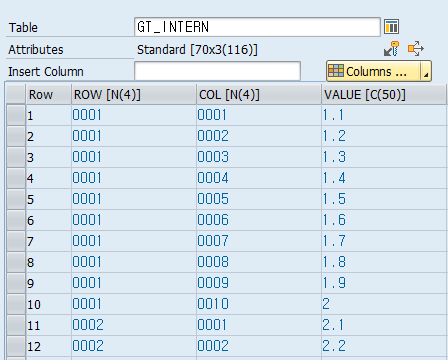Select row 6 using its row selector

[x=16, y=220]
